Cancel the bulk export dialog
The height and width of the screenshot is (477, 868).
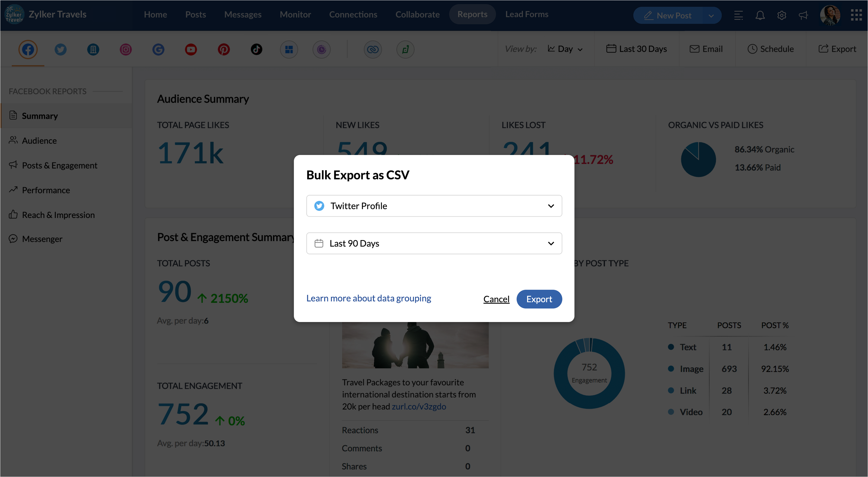coord(496,299)
